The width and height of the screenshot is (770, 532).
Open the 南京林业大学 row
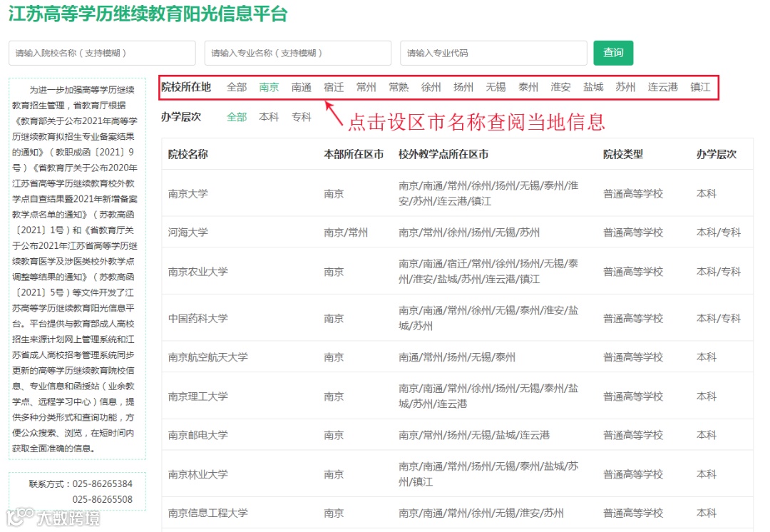point(457,474)
